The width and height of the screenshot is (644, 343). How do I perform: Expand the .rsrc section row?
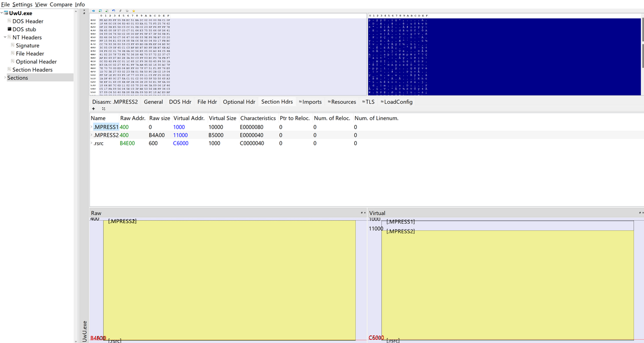tap(92, 143)
